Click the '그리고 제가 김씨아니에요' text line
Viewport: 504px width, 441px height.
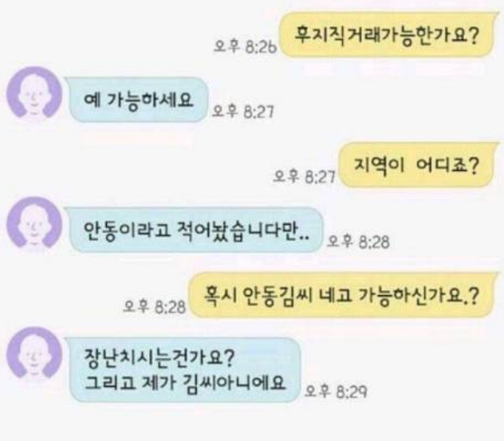click(x=185, y=383)
